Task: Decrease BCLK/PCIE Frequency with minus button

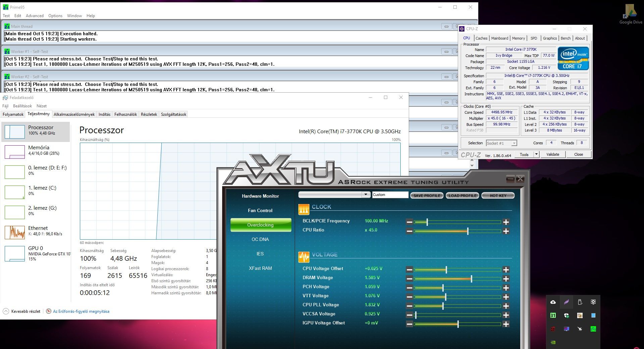Action: click(409, 222)
